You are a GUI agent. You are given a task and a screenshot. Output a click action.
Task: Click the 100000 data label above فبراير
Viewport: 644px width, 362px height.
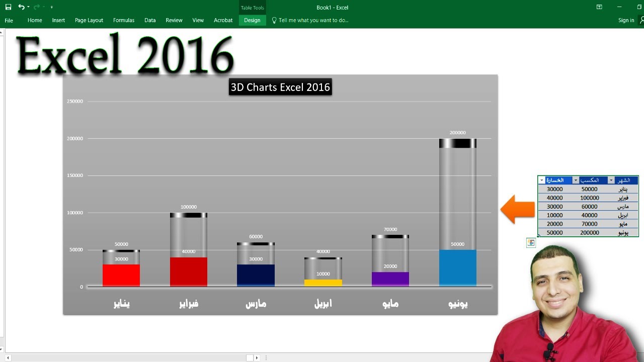(189, 207)
